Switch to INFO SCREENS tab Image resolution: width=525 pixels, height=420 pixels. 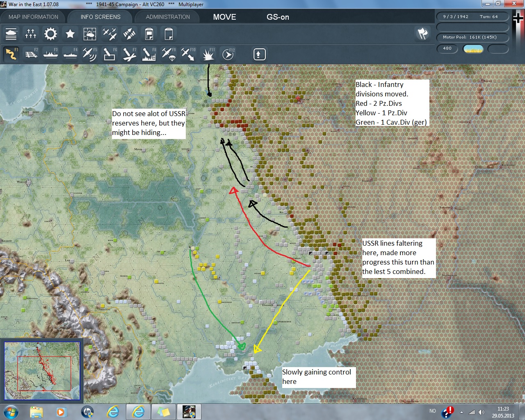(x=100, y=17)
